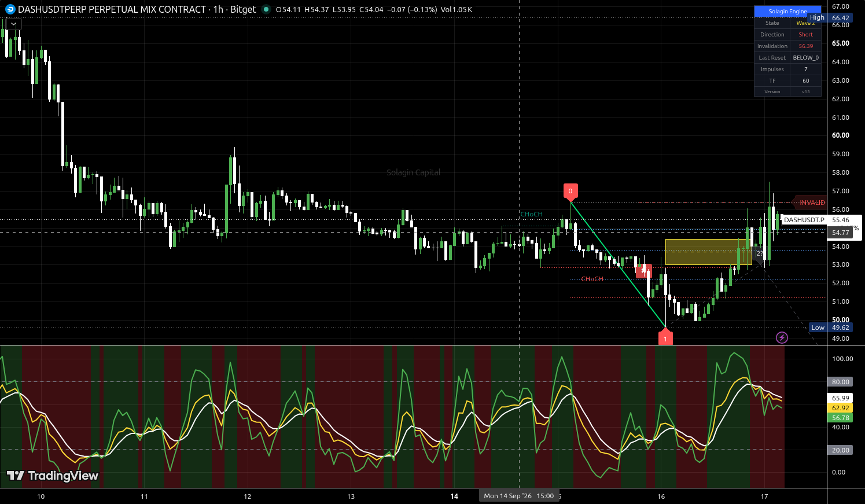The width and height of the screenshot is (865, 504).
Task: Click the purple lightning bolt icon
Action: (782, 337)
